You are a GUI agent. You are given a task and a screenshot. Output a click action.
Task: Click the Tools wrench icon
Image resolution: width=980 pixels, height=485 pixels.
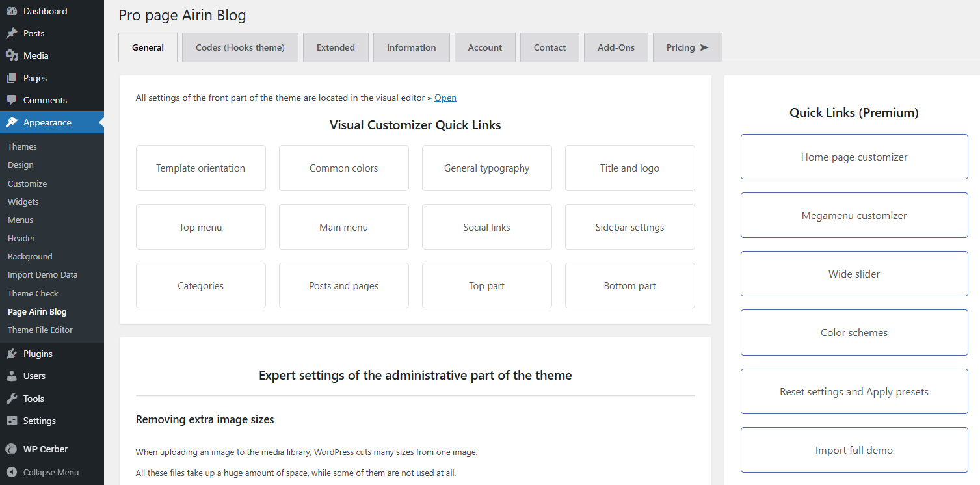[12, 399]
